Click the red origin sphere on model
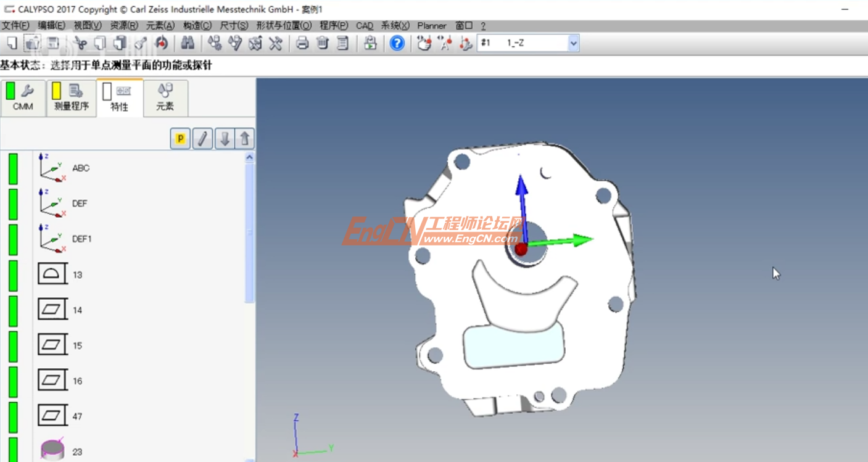This screenshot has width=868, height=462. tap(521, 249)
